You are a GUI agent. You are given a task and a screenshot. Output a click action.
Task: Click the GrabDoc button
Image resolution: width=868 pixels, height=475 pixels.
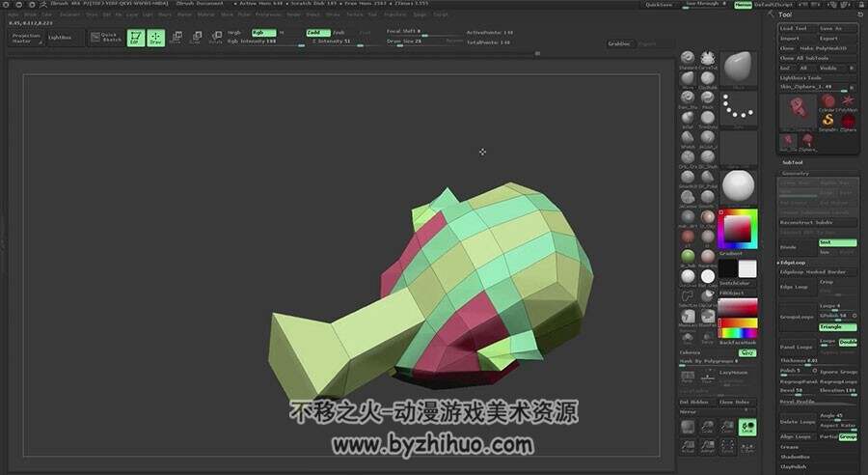619,43
